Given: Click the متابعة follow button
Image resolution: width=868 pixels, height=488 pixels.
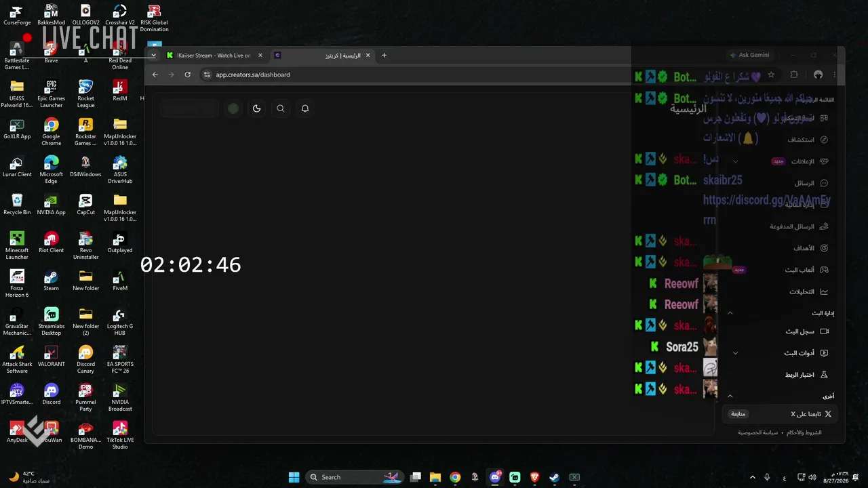Looking at the screenshot, I should point(738,414).
